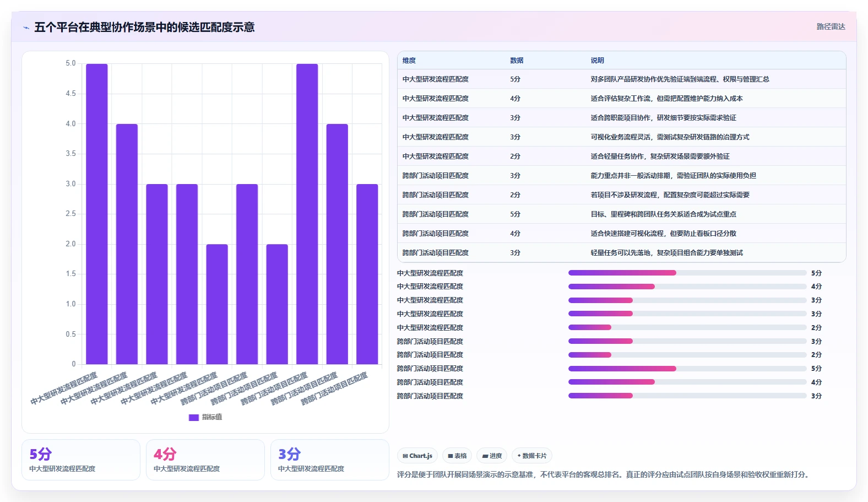Select table row 能力重点并非一般活动排期

click(621, 176)
